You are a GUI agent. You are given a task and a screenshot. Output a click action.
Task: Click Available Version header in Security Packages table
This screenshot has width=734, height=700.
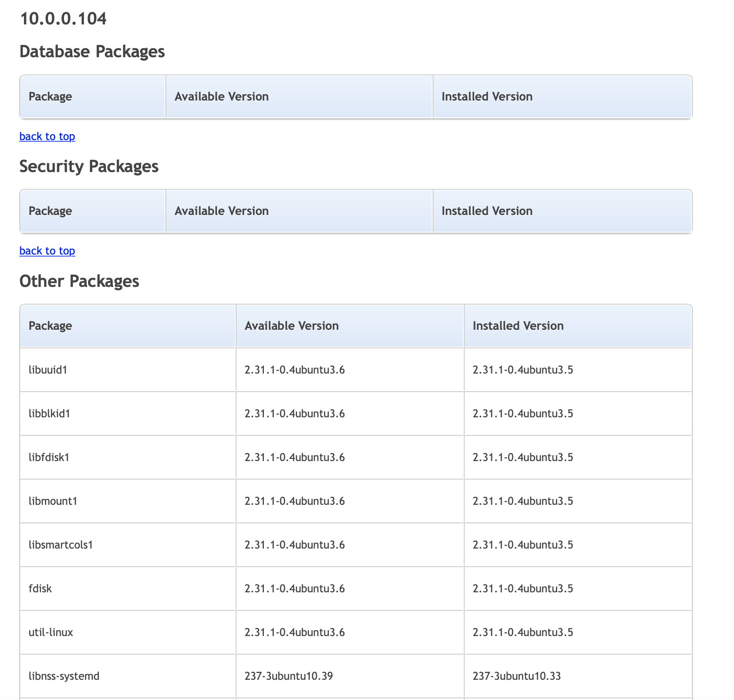point(299,211)
